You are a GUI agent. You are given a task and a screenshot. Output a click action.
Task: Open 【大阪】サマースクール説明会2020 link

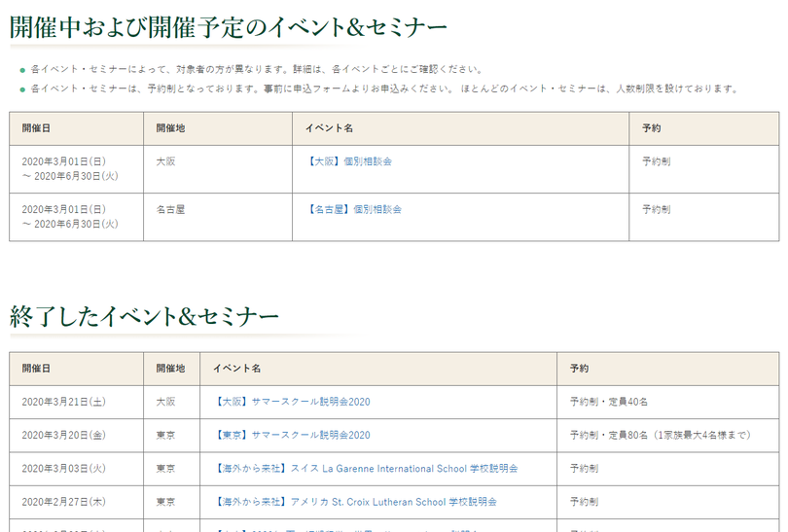point(291,402)
